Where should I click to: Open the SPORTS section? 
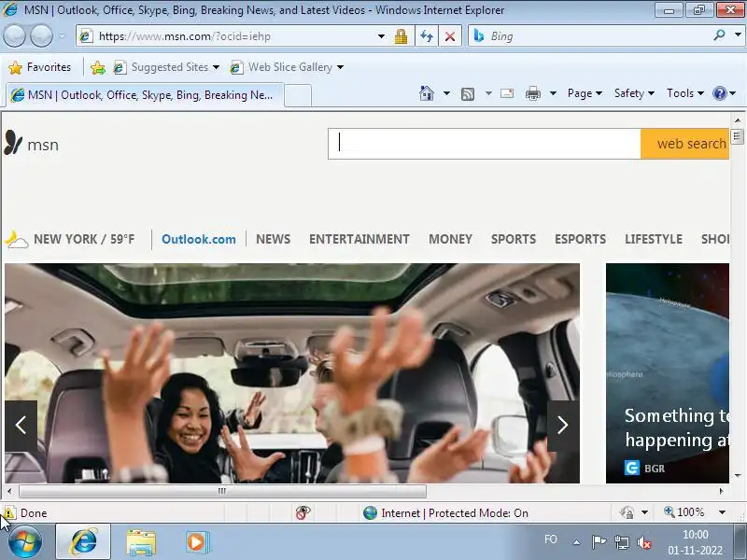(514, 239)
